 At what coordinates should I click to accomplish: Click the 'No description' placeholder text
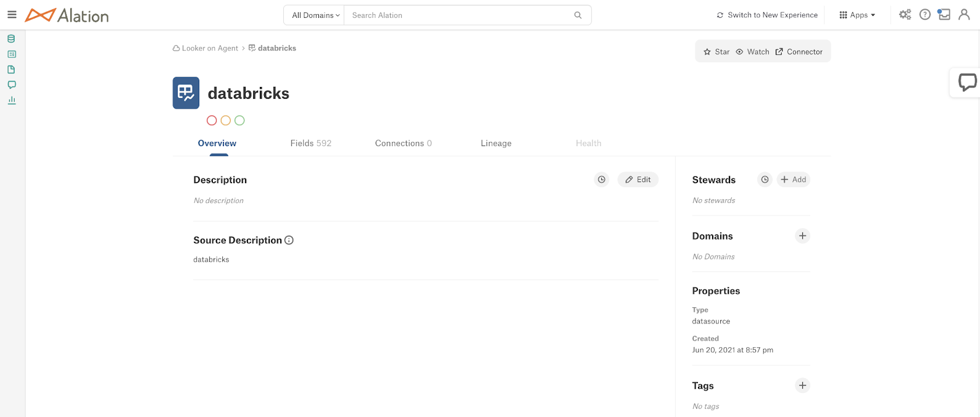[218, 200]
